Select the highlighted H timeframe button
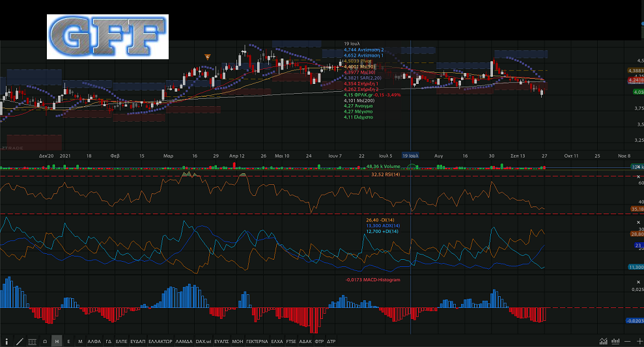This screenshot has width=644, height=347. (x=57, y=341)
